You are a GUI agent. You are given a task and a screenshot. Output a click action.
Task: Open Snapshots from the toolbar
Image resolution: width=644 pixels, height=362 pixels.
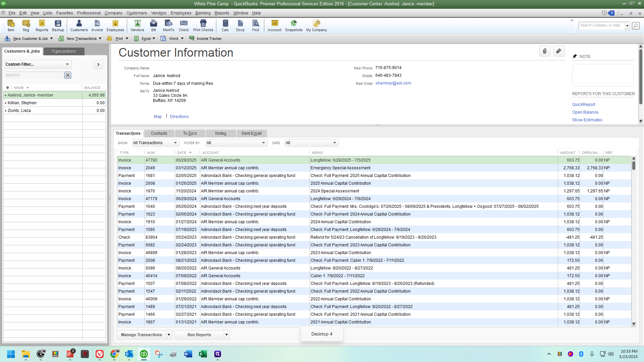coord(294,25)
